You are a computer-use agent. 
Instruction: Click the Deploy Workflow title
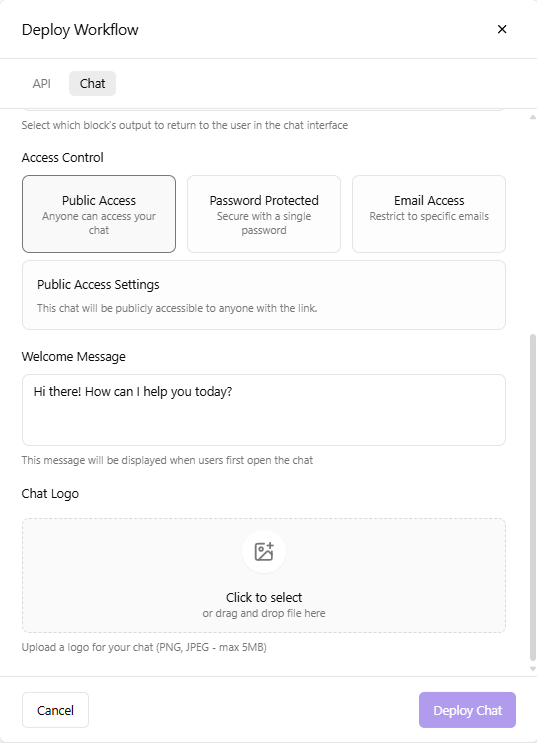tap(80, 29)
